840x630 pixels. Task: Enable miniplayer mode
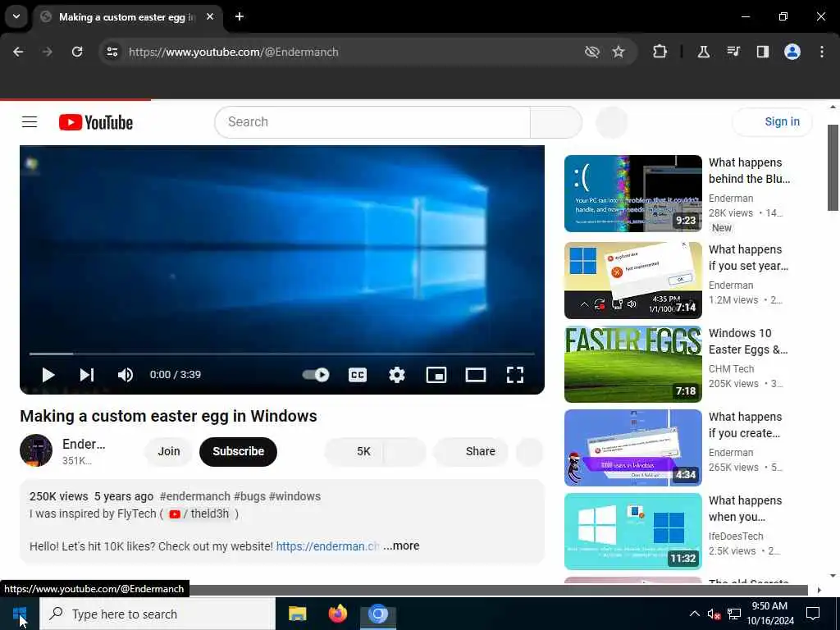pyautogui.click(x=436, y=375)
